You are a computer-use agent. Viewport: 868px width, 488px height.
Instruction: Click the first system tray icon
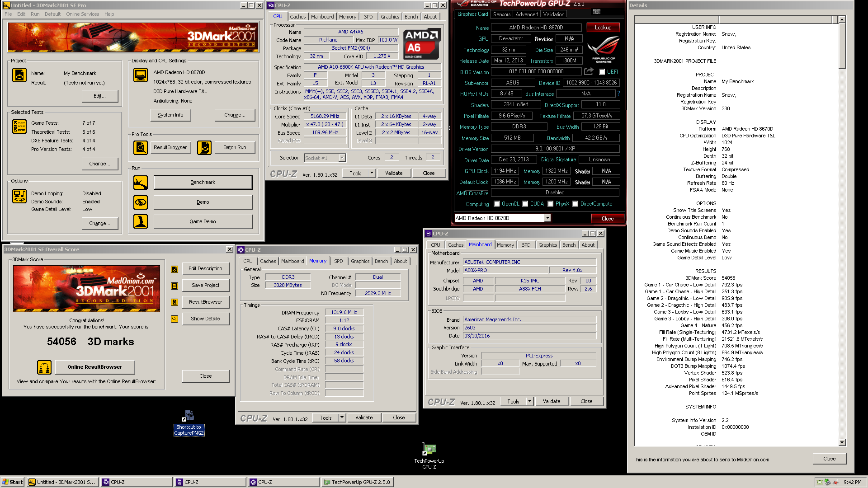pyautogui.click(x=819, y=482)
